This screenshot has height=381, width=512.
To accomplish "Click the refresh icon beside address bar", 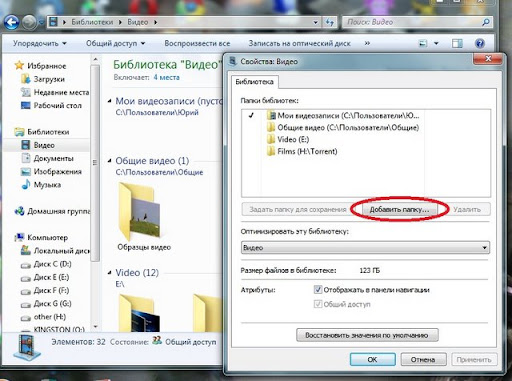I will point(330,22).
